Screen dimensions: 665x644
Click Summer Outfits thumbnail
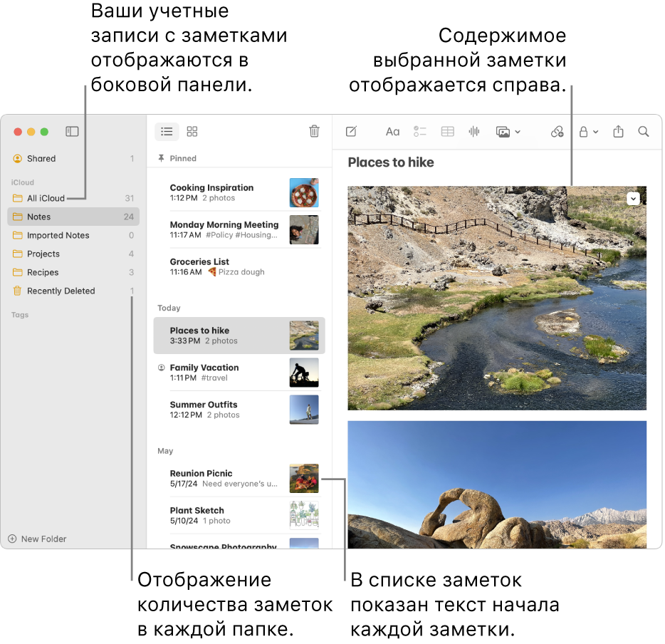tap(304, 410)
